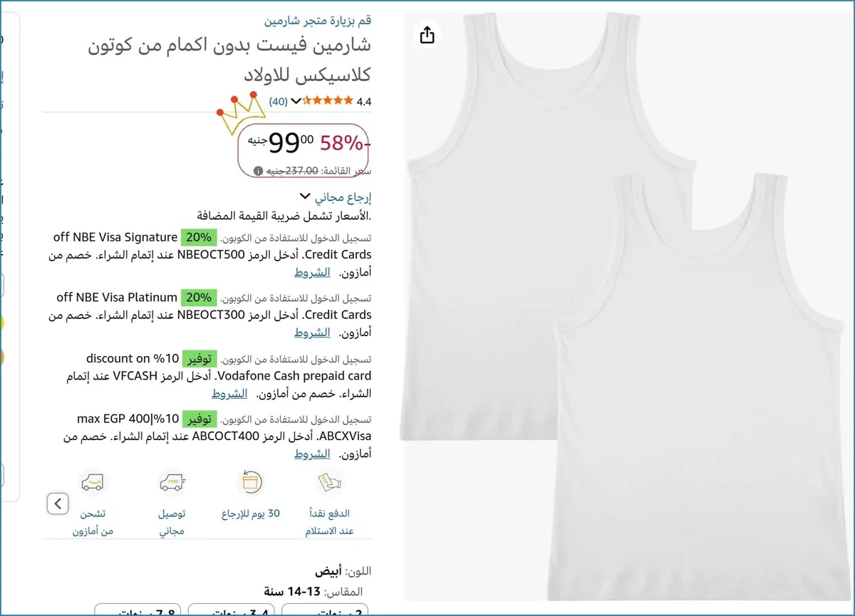Click the free delivery label
This screenshot has width=855, height=616.
[172, 522]
